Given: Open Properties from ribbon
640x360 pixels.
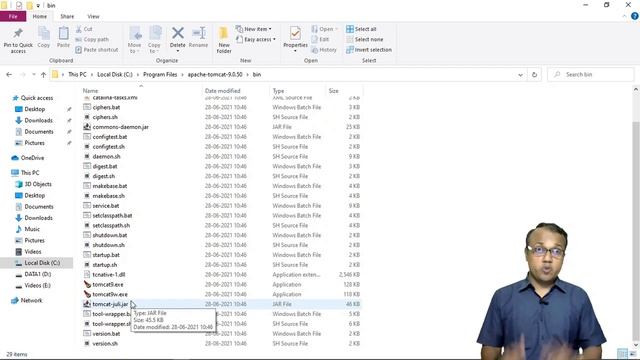Looking at the screenshot, I should tap(295, 39).
